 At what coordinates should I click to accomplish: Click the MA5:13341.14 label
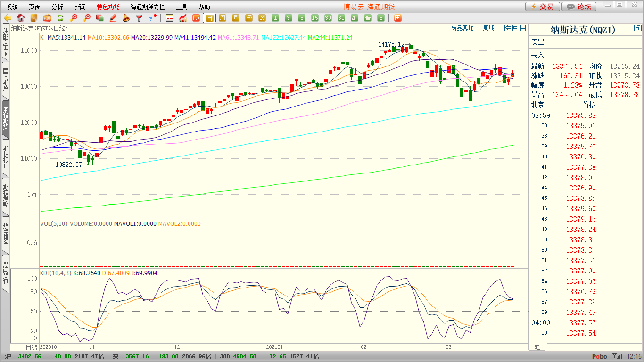point(66,37)
